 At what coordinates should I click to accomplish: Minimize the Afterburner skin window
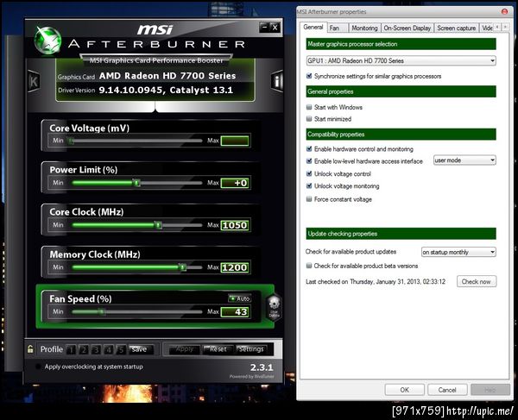264,28
